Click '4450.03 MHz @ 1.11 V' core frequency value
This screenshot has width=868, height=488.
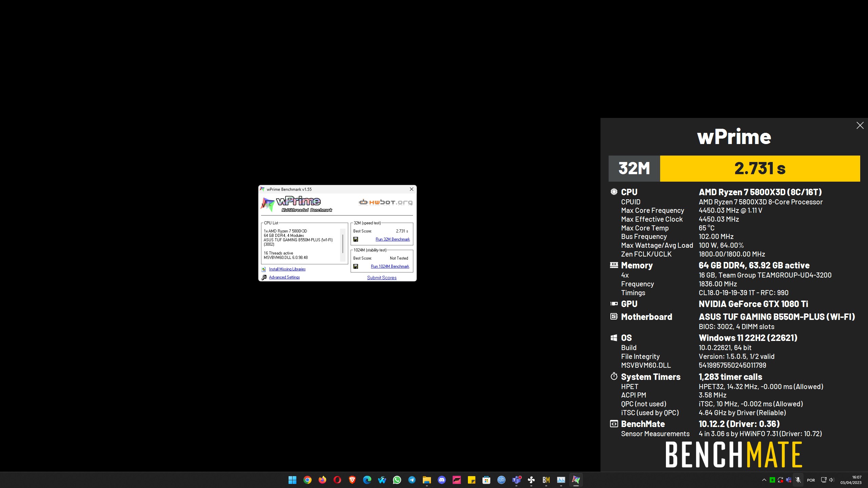(730, 210)
